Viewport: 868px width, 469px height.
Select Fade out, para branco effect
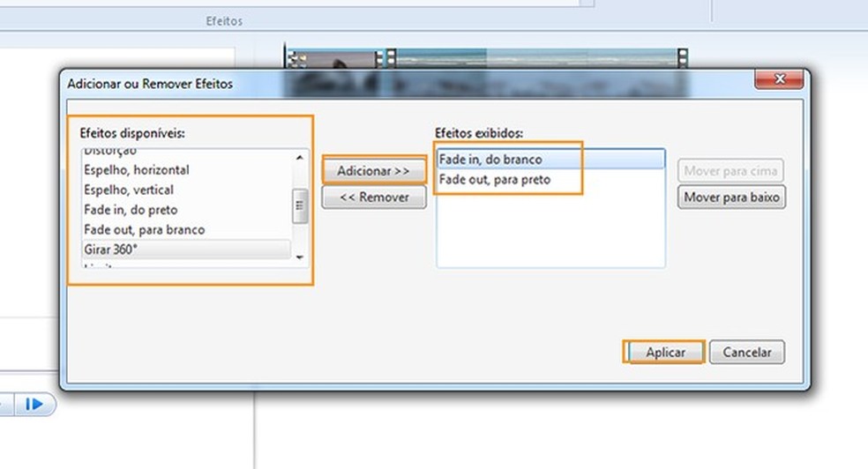click(x=186, y=229)
